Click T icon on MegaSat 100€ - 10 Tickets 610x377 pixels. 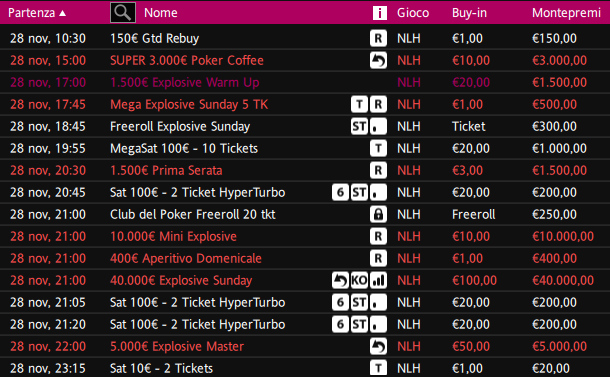pyautogui.click(x=378, y=148)
